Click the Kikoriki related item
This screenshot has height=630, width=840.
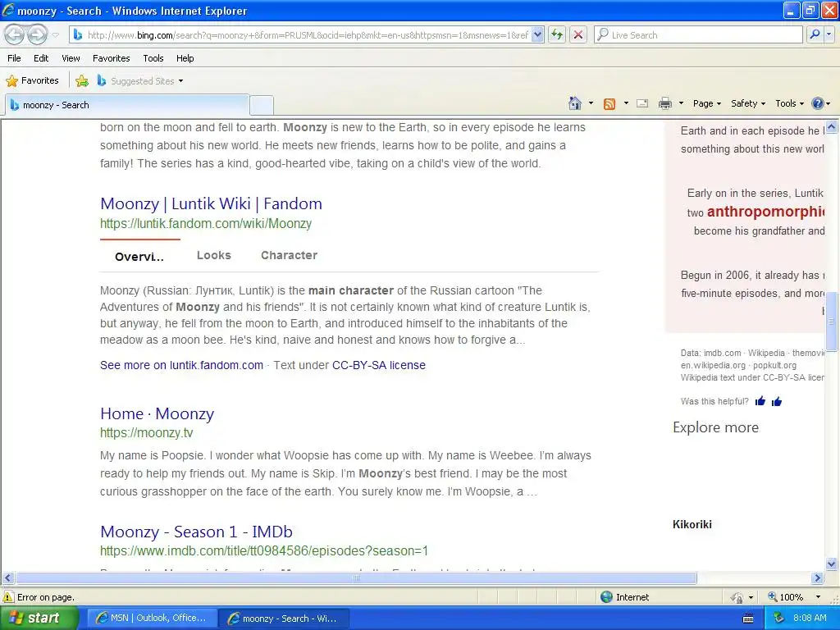click(692, 524)
